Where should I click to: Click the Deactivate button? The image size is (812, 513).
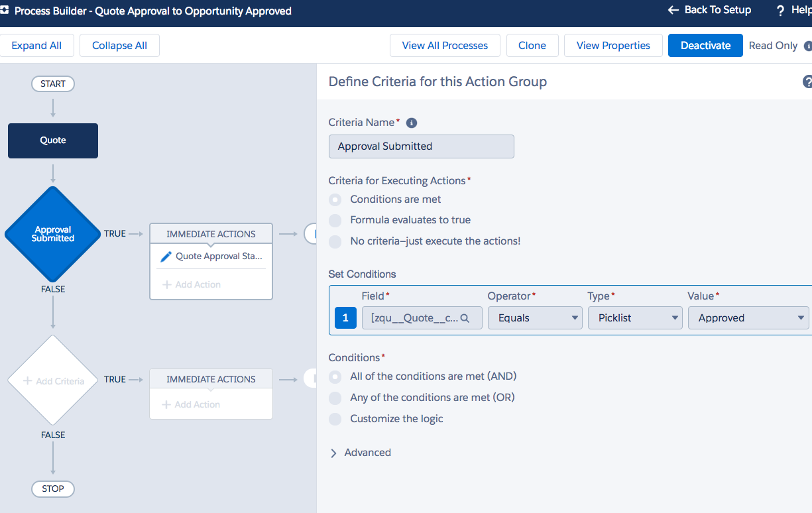[705, 46]
